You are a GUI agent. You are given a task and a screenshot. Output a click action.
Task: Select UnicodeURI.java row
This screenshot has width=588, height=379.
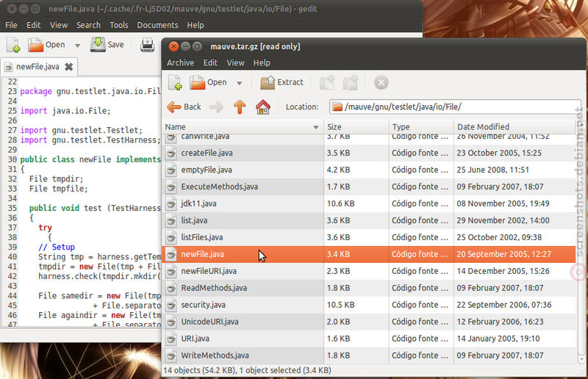pos(369,322)
